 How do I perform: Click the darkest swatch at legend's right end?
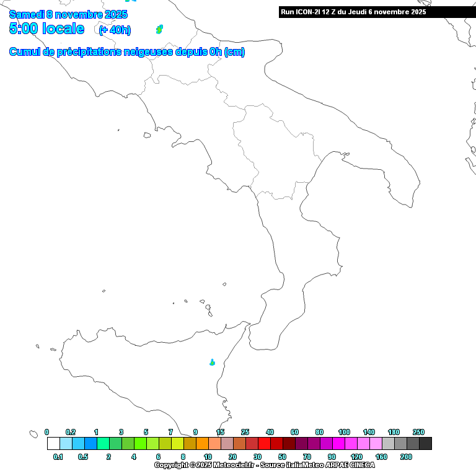425,443
